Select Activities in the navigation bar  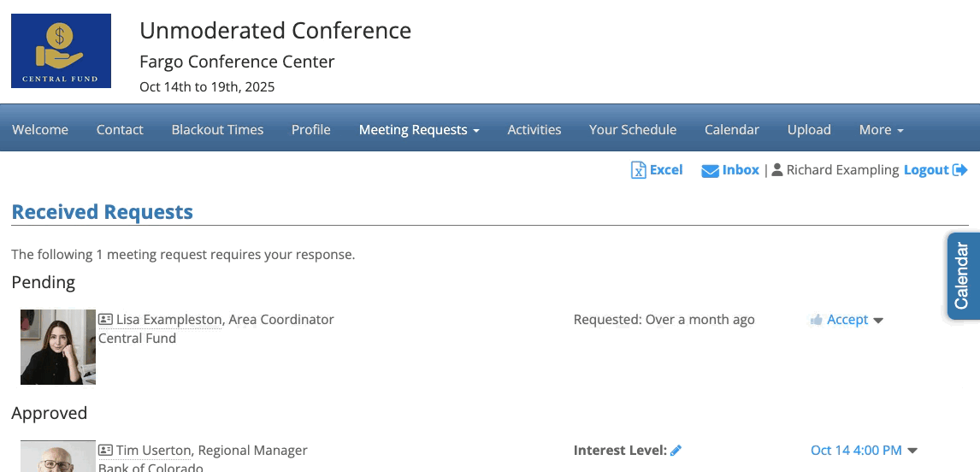534,130
